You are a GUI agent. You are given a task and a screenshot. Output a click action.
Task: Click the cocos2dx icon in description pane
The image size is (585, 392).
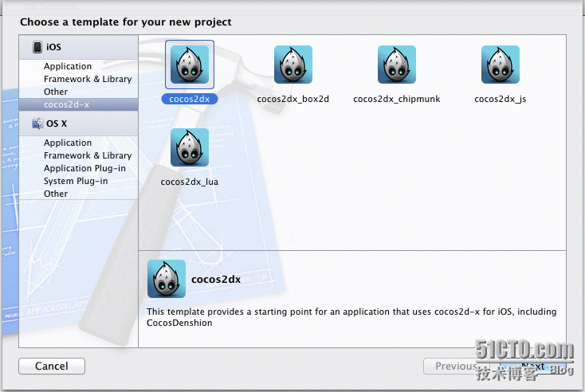pos(167,279)
